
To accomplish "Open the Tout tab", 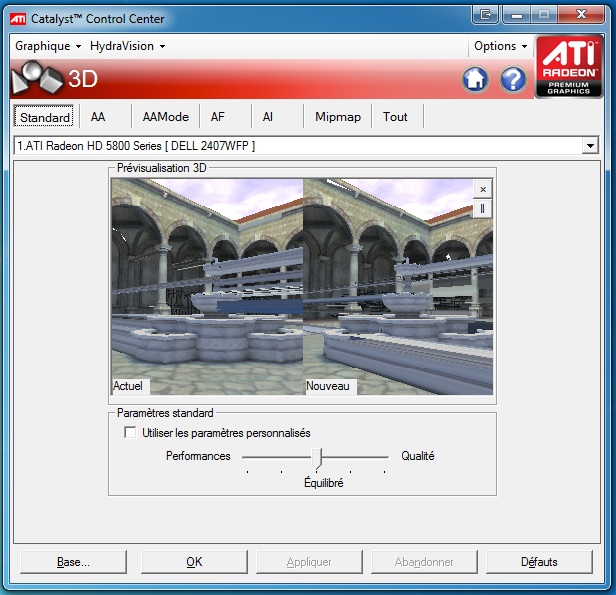I will [x=395, y=117].
